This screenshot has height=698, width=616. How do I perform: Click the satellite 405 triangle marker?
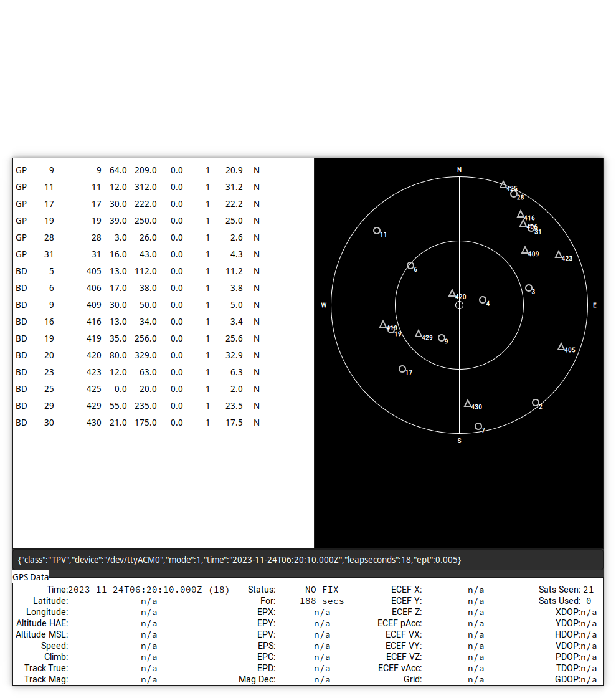coord(561,347)
